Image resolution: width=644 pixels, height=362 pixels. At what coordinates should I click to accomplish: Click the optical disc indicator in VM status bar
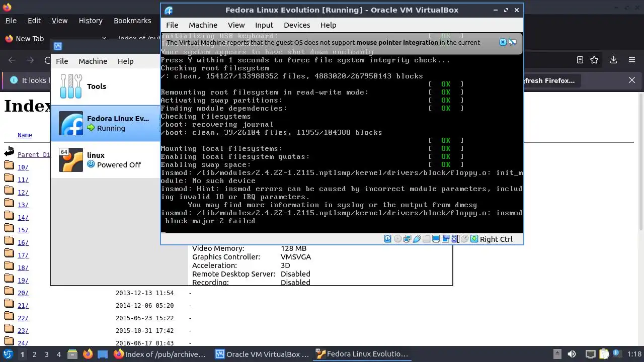[x=397, y=239]
